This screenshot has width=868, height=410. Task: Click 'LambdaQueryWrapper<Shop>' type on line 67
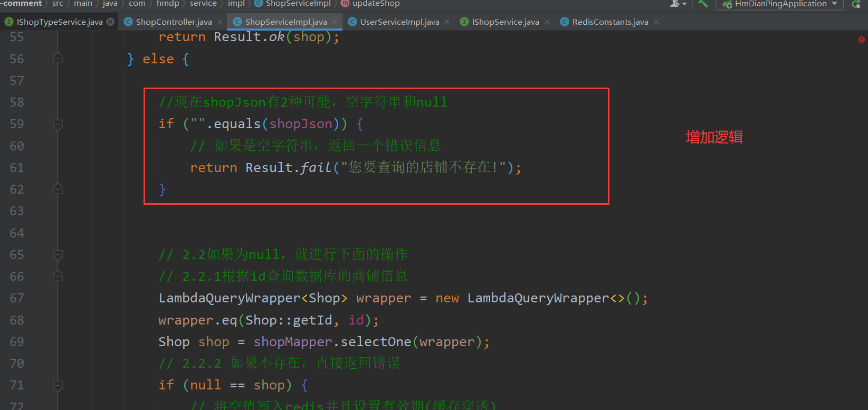253,298
